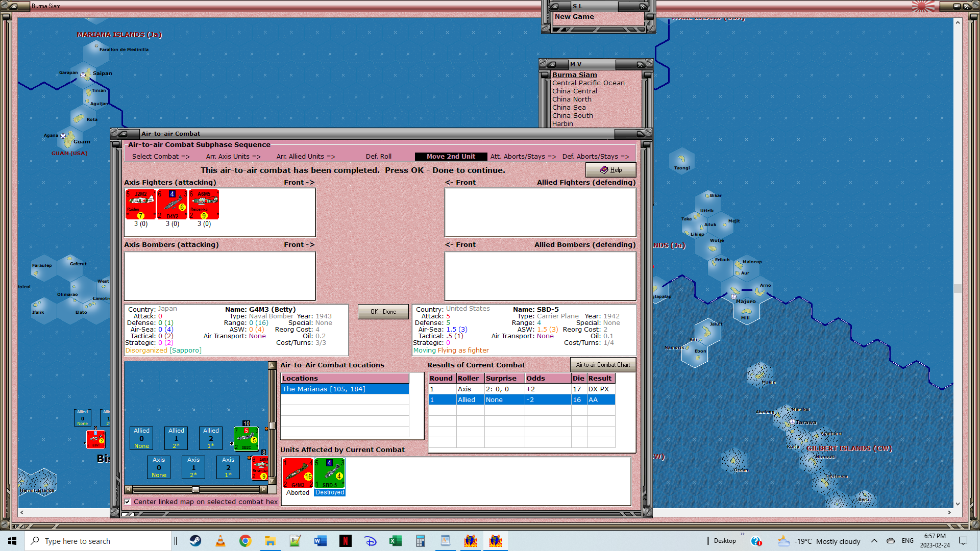Select China Sea map view
The width and height of the screenshot is (980, 551).
tap(569, 108)
